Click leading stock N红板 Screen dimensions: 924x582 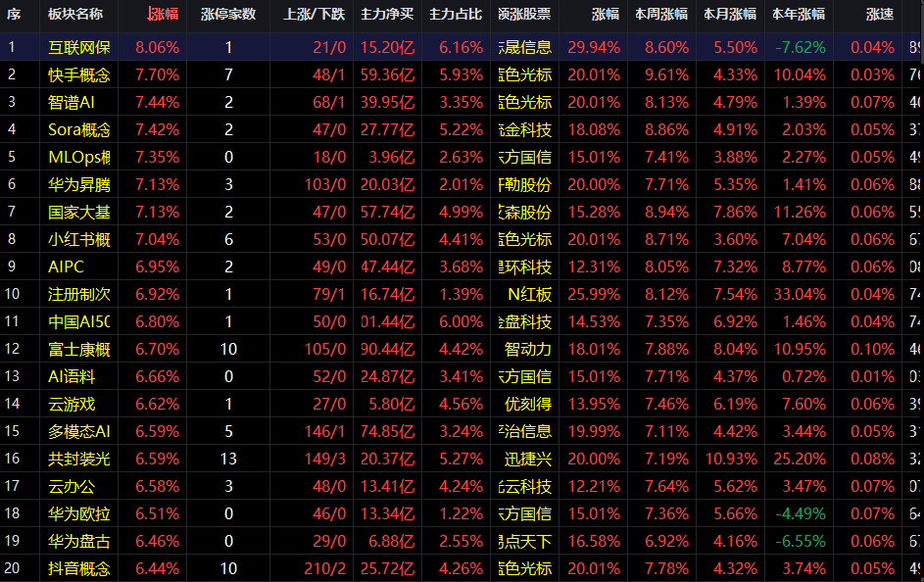(530, 294)
